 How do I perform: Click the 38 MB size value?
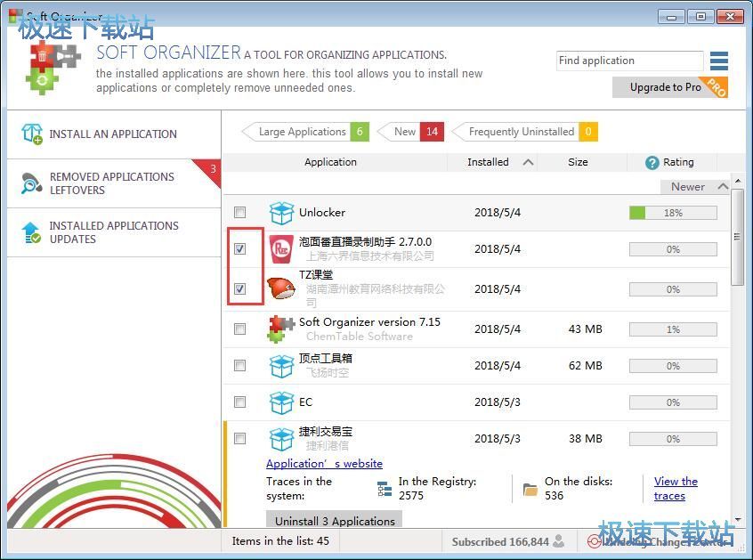(585, 439)
